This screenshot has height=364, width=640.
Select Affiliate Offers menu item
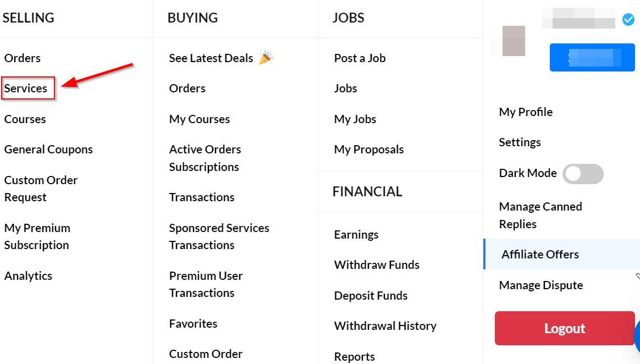(x=561, y=254)
